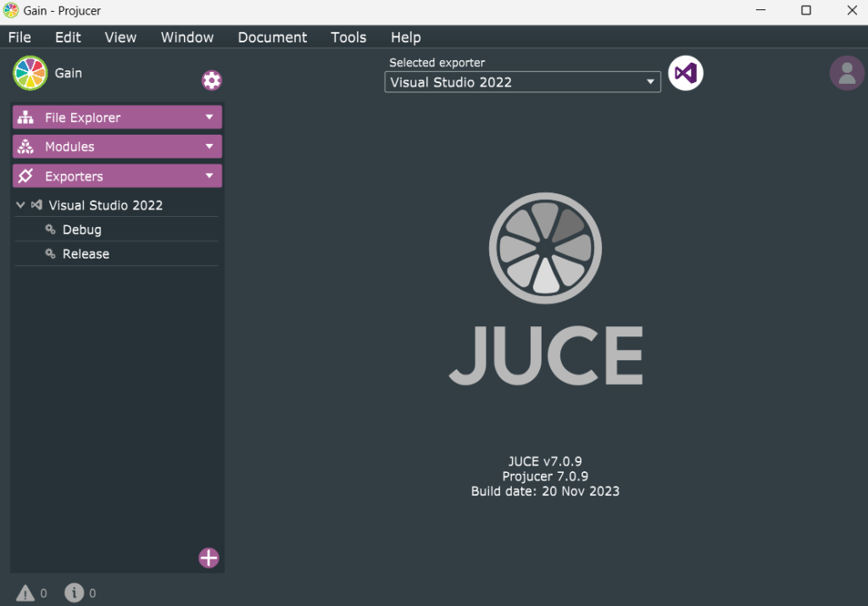Expand the File Explorer panel arrow

(209, 117)
